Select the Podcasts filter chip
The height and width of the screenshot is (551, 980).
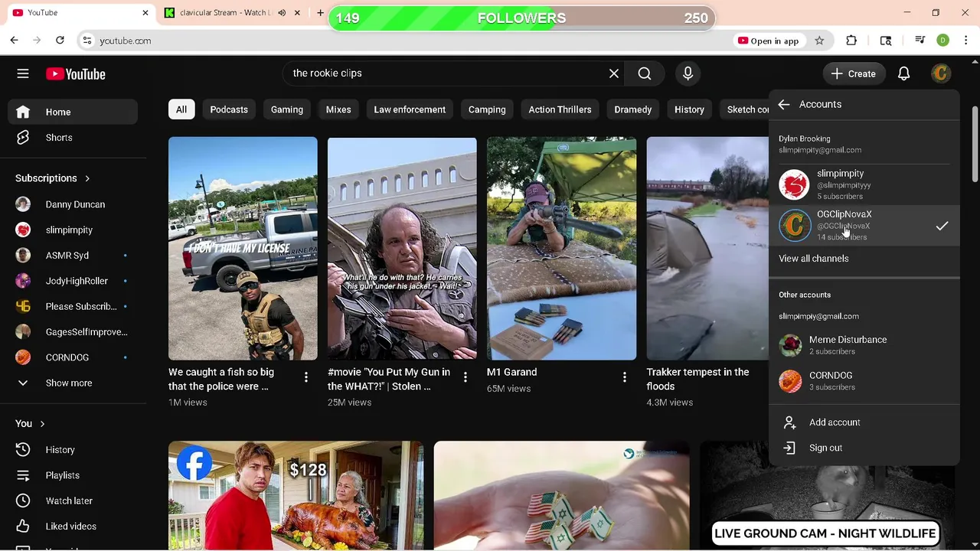229,109
